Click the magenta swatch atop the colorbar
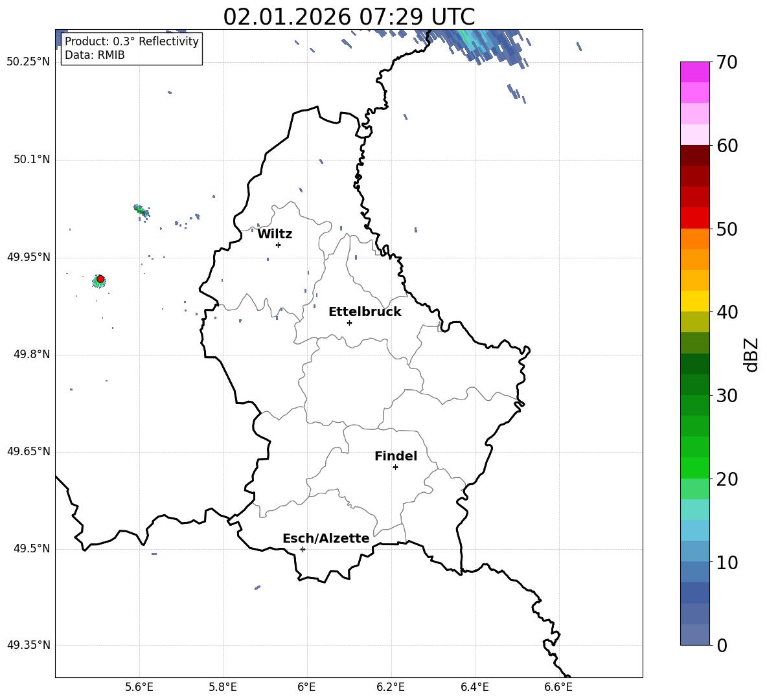 (694, 72)
